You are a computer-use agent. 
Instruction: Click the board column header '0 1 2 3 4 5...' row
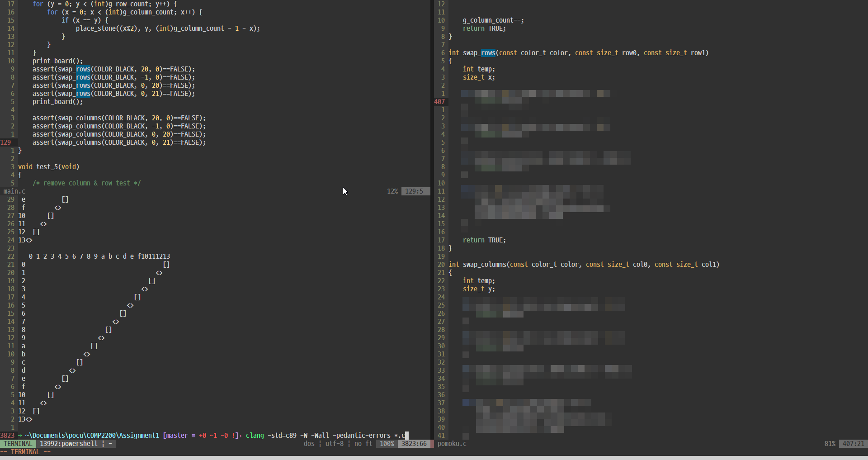99,256
